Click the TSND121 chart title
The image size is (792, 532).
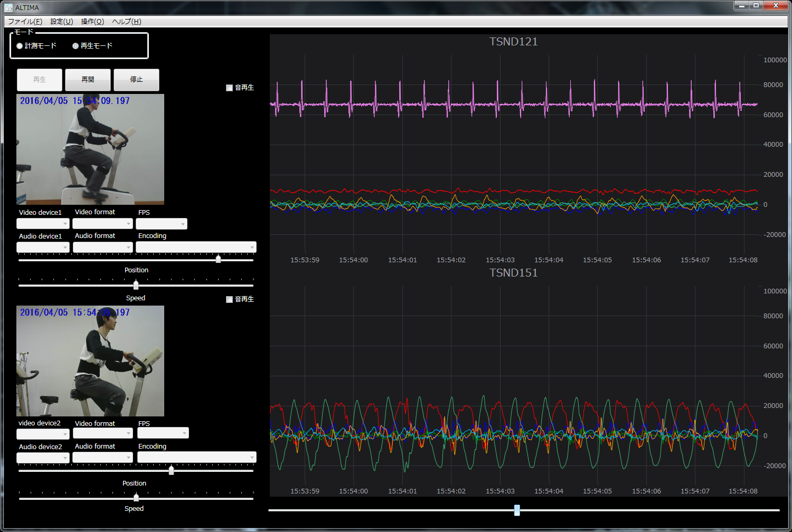pyautogui.click(x=513, y=42)
